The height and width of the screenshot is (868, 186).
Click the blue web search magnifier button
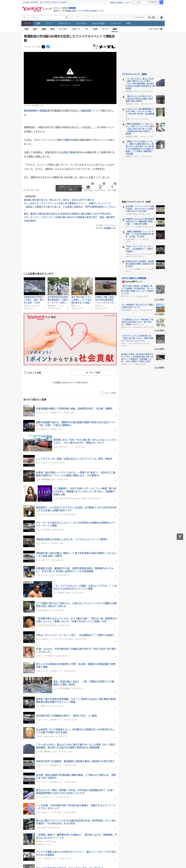161,2
